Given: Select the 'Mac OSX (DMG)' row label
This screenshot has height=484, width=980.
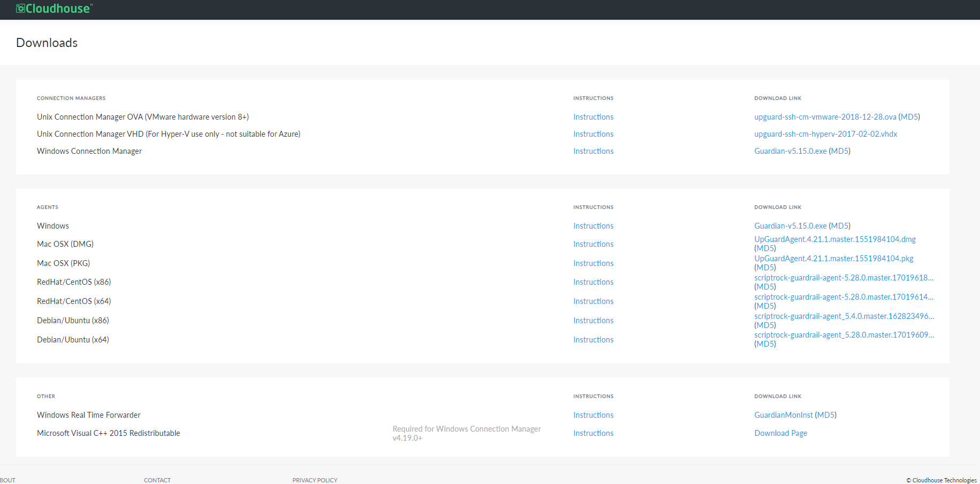Looking at the screenshot, I should [x=65, y=244].
